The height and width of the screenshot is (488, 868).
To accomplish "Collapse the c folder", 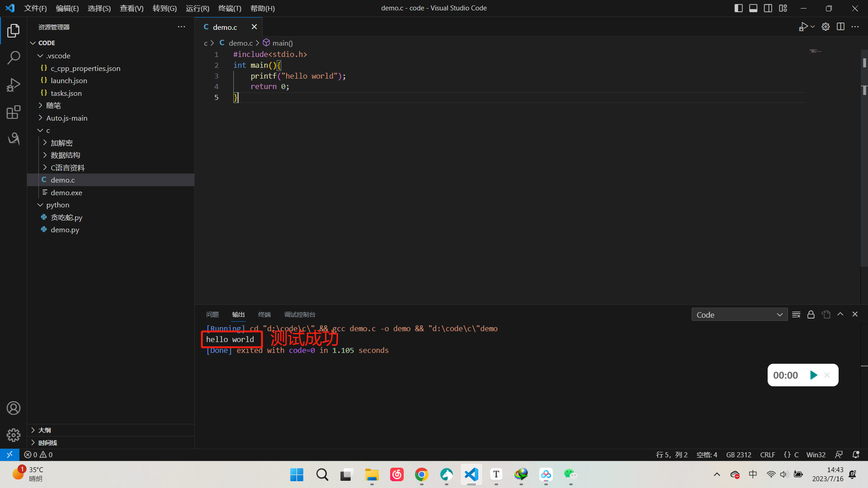I will (111, 130).
